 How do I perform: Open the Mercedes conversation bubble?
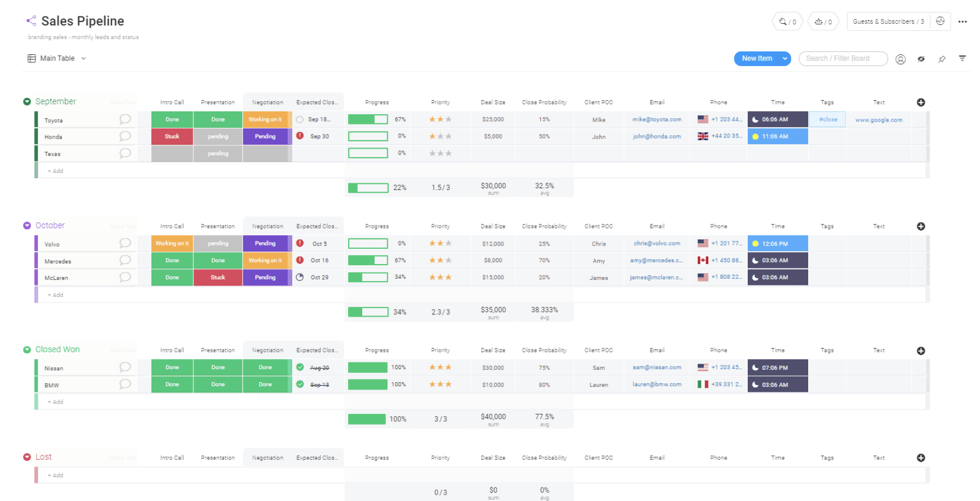(125, 260)
